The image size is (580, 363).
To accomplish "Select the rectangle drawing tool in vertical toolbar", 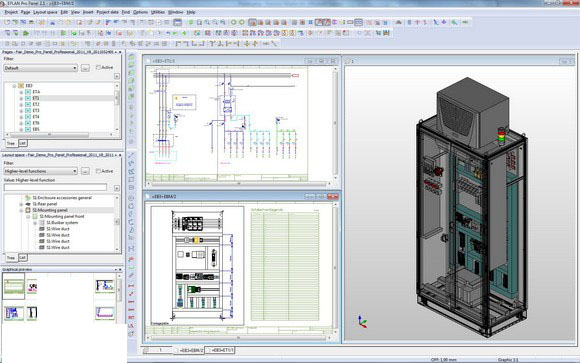I will click(131, 180).
